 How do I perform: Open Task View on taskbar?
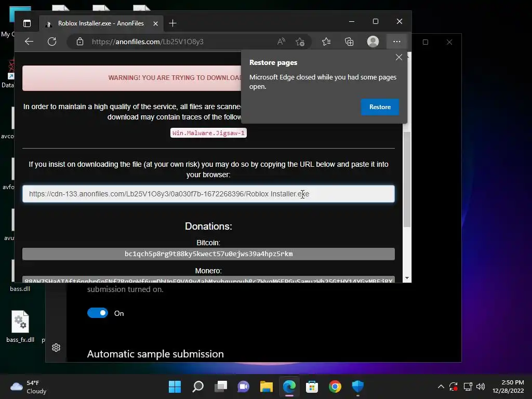coord(220,387)
